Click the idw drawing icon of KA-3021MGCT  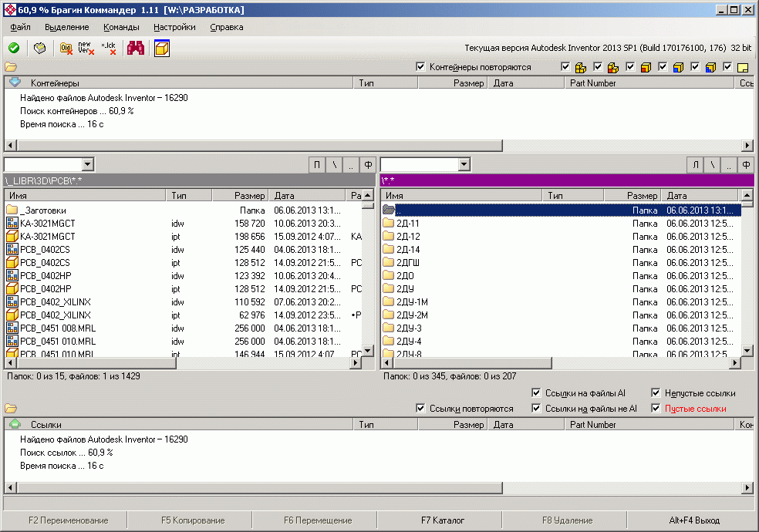tap(12, 223)
